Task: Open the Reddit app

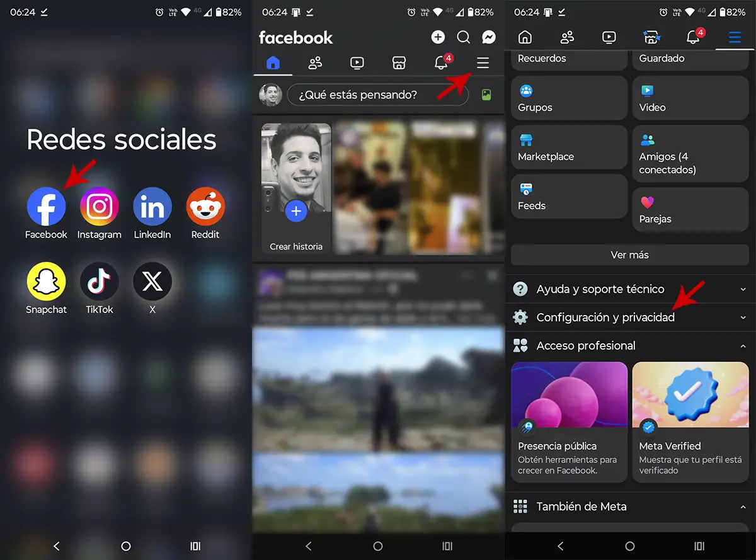Action: (x=205, y=207)
